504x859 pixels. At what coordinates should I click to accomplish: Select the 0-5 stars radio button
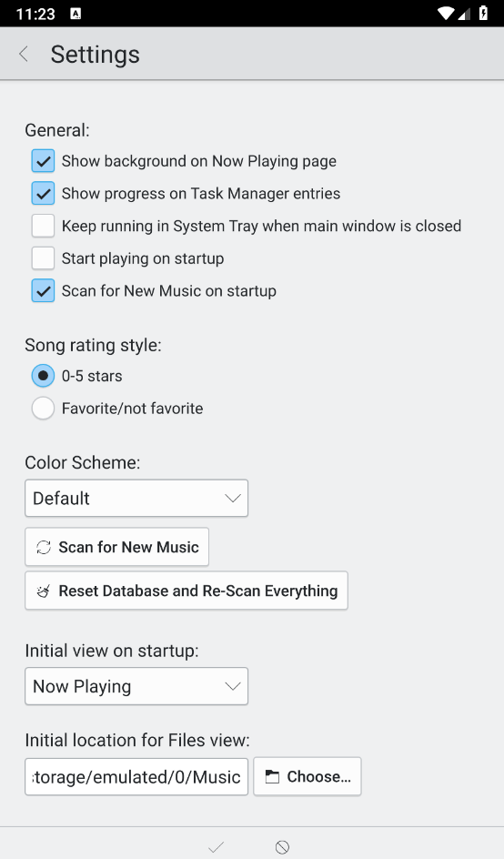43,376
